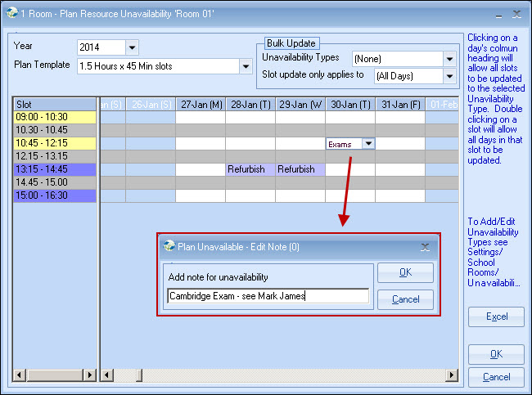Screen dimensions: 532x395
Task: Open the Exams cell dropdown arrow
Action: coord(368,144)
